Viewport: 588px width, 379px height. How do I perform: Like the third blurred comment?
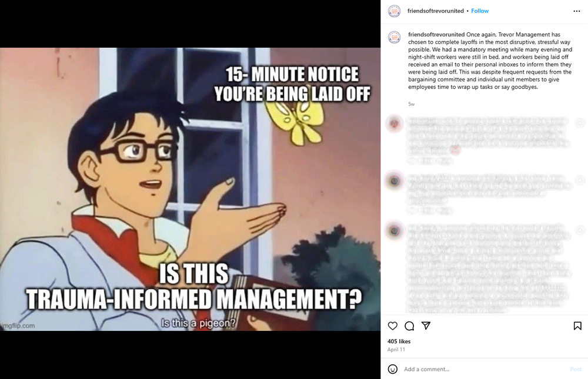coord(580,229)
